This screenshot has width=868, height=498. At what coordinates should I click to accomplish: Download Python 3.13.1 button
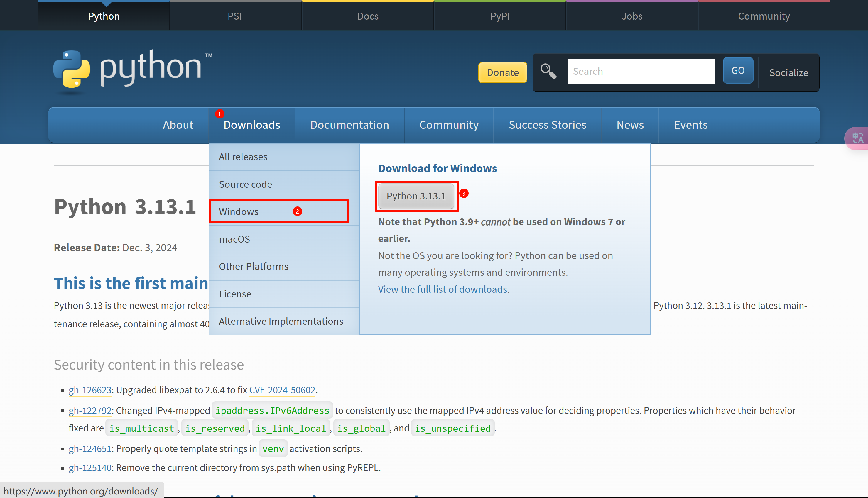pyautogui.click(x=416, y=196)
